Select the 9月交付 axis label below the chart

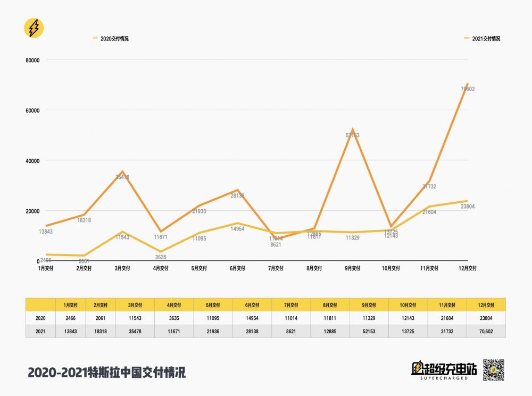point(352,268)
